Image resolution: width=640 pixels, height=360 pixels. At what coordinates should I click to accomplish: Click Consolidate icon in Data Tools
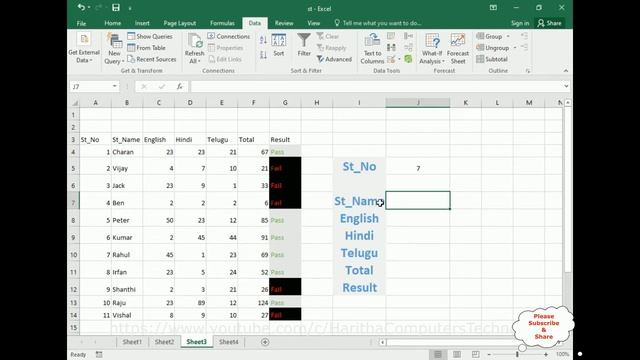click(408, 36)
